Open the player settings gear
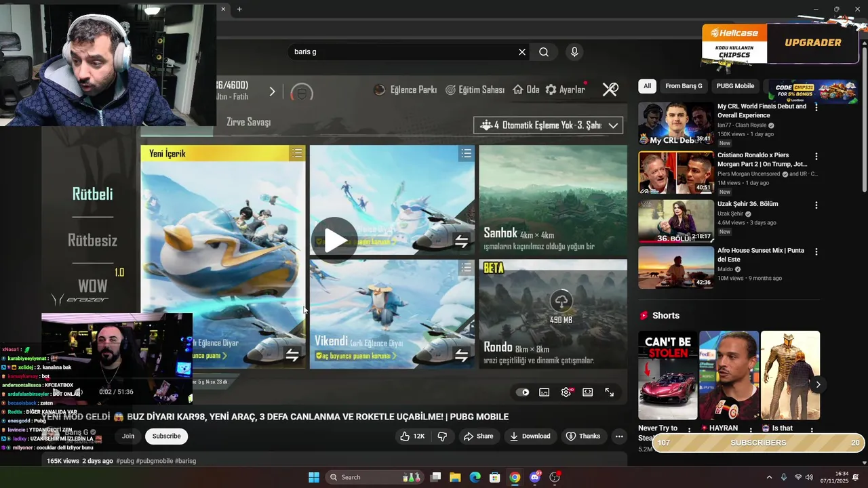The width and height of the screenshot is (868, 488). tap(566, 392)
